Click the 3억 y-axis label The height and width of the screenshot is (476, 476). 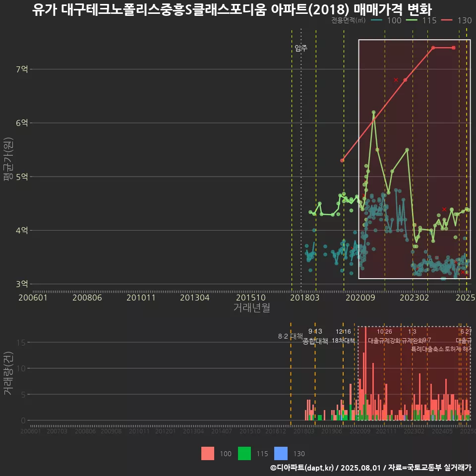click(22, 284)
